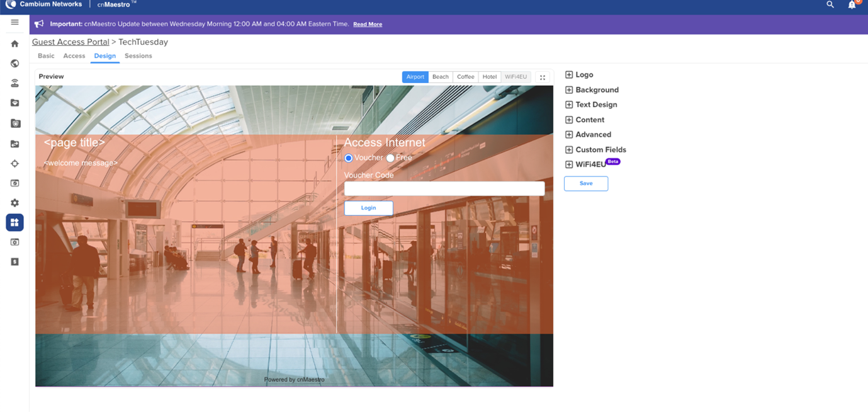Open the settings gear icon
The width and height of the screenshot is (868, 412).
coord(14,203)
